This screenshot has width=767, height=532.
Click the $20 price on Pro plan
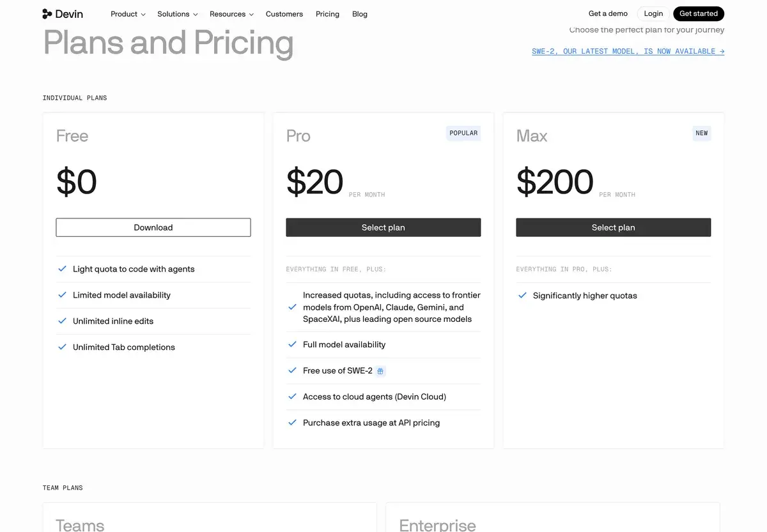coord(315,182)
